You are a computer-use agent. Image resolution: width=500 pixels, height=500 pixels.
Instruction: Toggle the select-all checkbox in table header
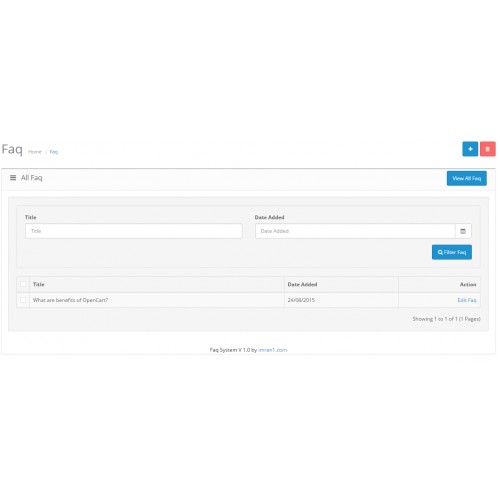point(23,284)
